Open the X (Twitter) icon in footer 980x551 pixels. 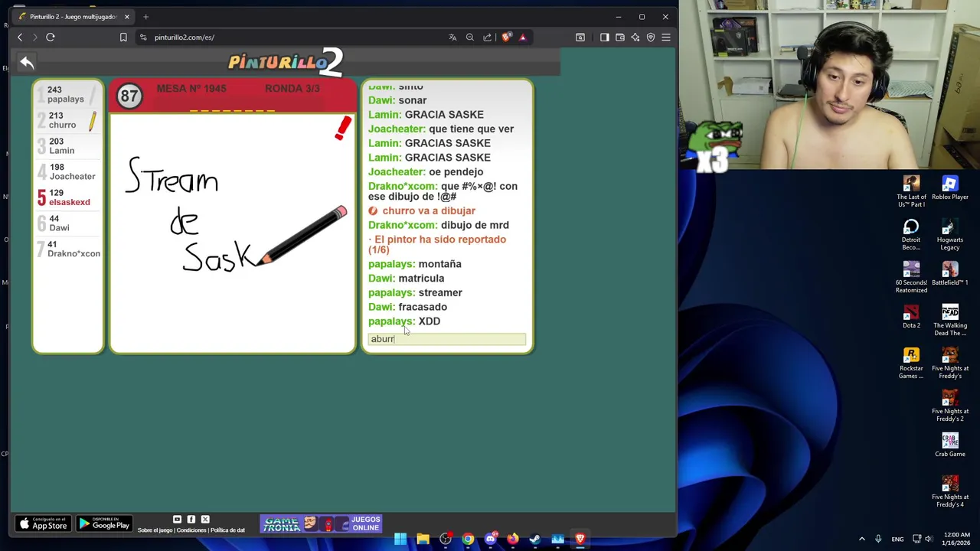(205, 520)
